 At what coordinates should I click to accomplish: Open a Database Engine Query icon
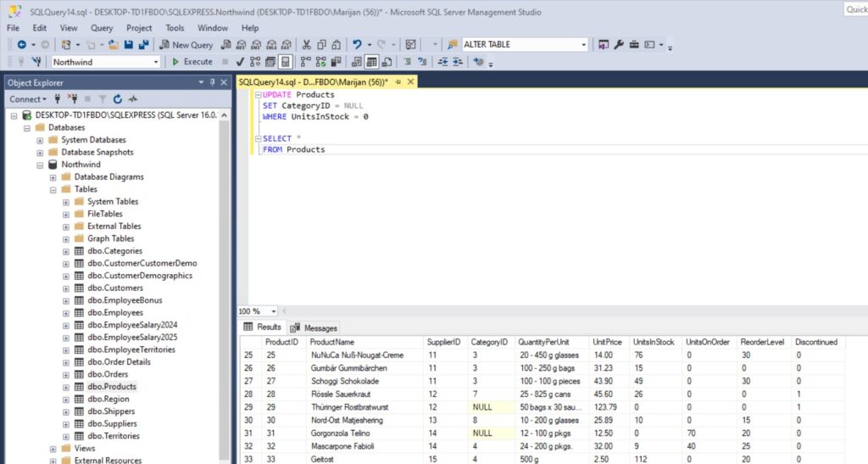click(x=225, y=45)
